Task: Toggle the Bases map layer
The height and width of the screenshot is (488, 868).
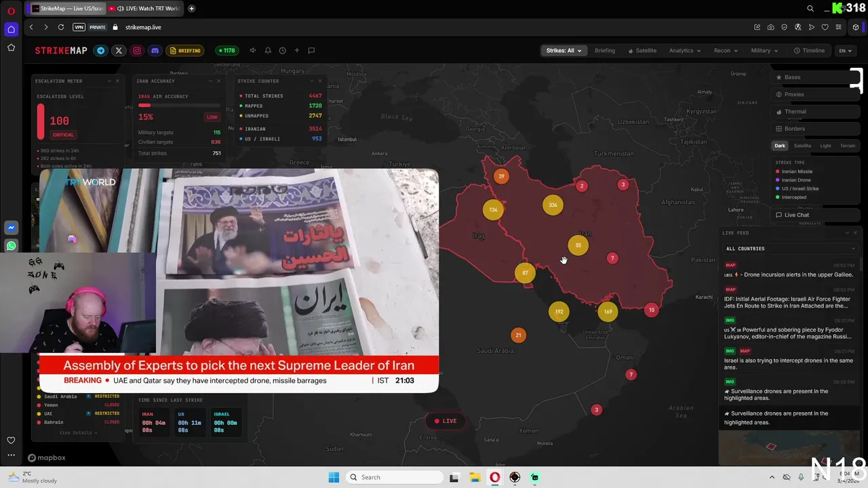Action: click(x=816, y=77)
